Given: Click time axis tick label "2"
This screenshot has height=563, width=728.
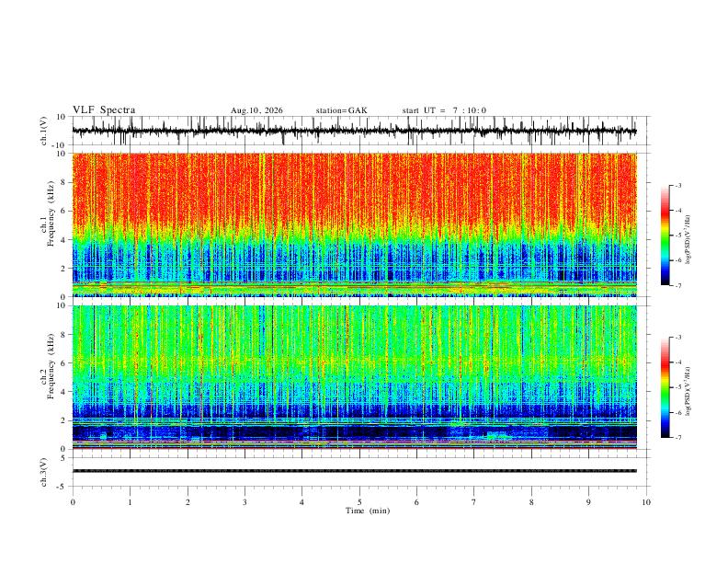Looking at the screenshot, I should coord(188,502).
